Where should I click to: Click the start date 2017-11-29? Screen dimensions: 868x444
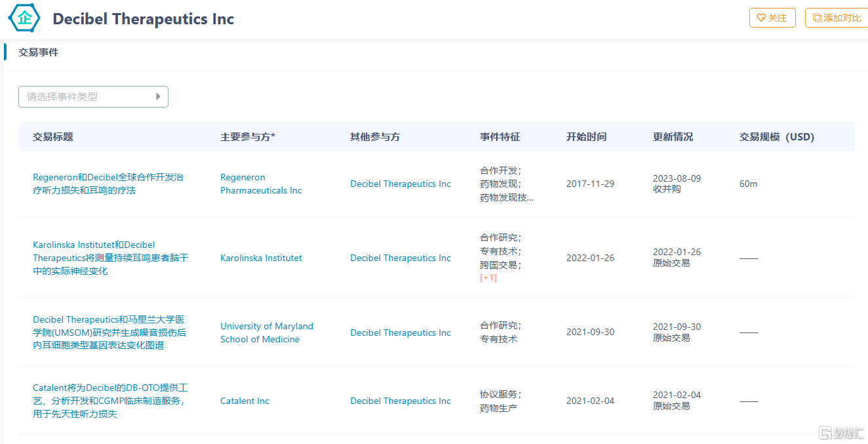click(x=590, y=184)
